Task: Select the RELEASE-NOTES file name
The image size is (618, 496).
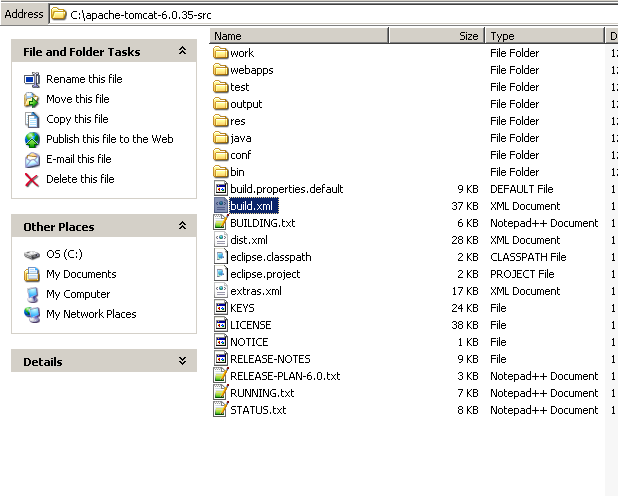Action: 270,359
